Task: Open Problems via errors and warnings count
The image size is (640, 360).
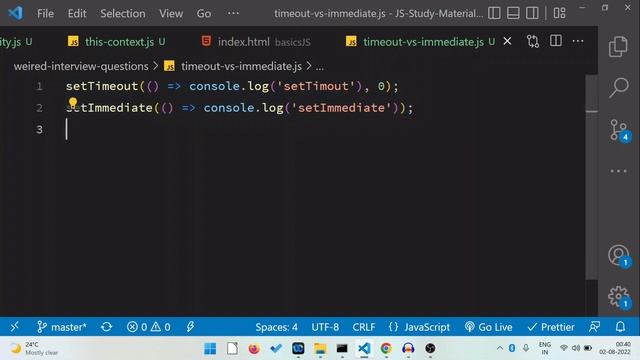Action: (148, 327)
